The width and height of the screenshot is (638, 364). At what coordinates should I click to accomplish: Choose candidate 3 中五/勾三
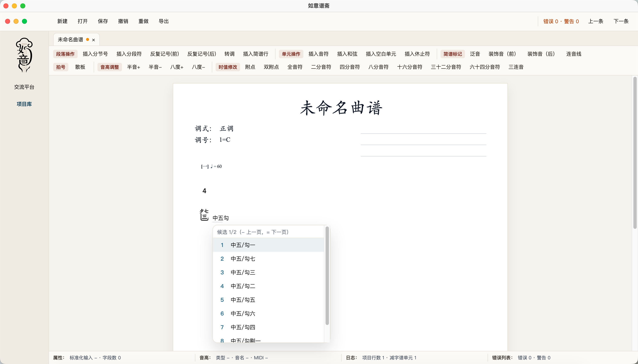[x=268, y=272]
